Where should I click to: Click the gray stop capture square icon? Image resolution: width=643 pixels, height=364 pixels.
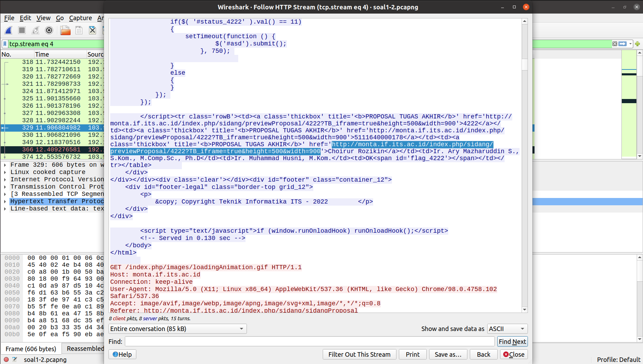click(22, 31)
